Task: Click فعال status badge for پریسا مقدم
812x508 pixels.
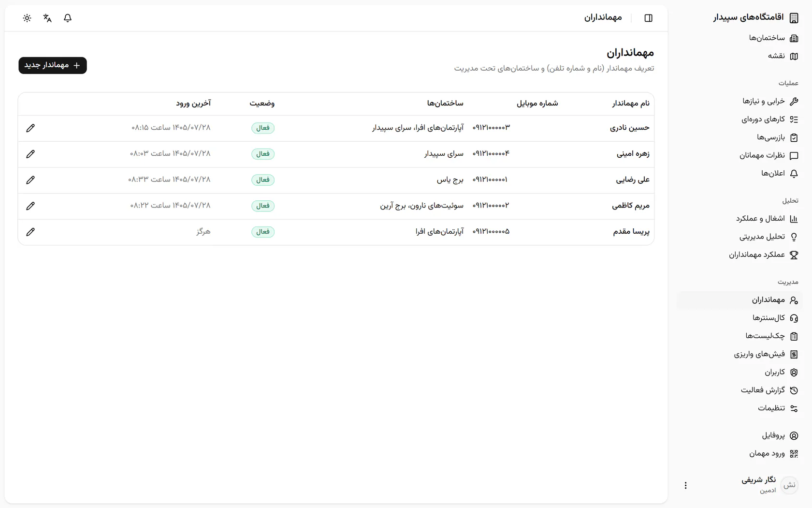Action: [263, 232]
